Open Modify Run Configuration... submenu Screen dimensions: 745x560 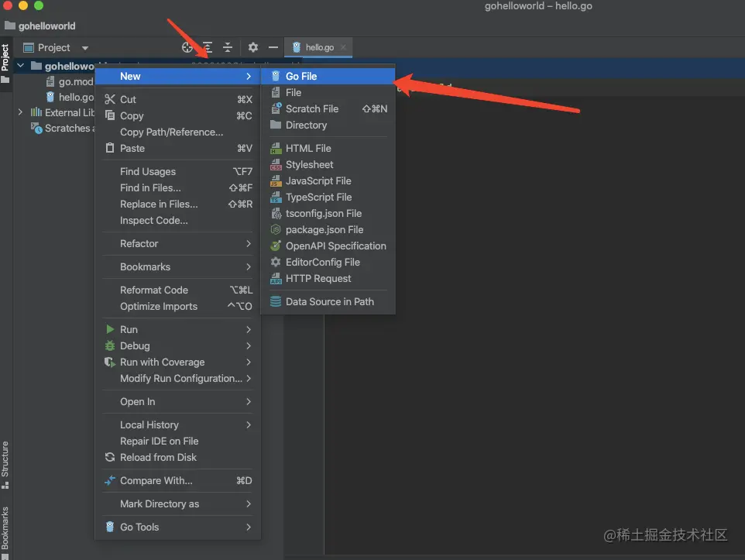point(178,379)
